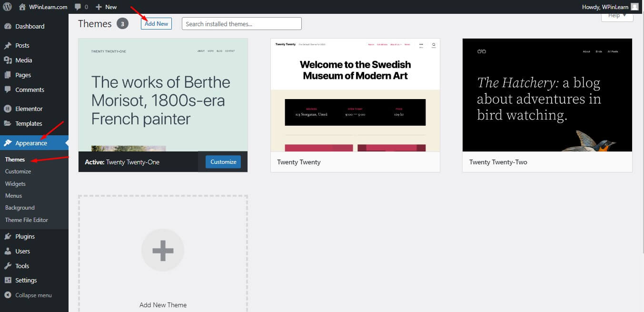Viewport: 644px width, 312px height.
Task: Click the Collapse menu arrow icon
Action: click(8, 295)
